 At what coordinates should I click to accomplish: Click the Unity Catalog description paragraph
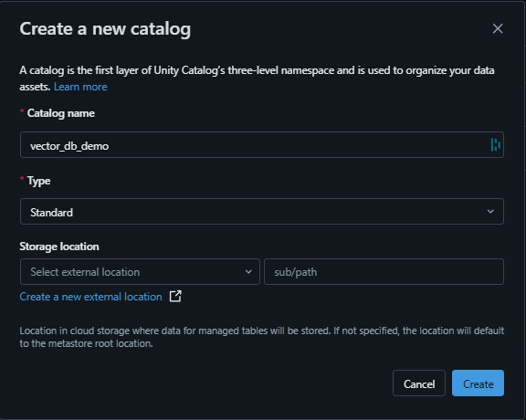[x=257, y=79]
